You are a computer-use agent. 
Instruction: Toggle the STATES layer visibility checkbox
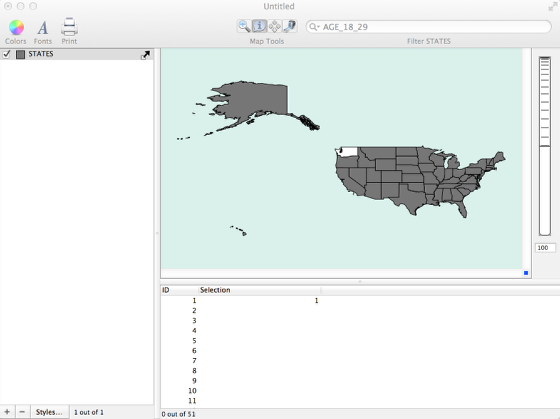pos(6,54)
